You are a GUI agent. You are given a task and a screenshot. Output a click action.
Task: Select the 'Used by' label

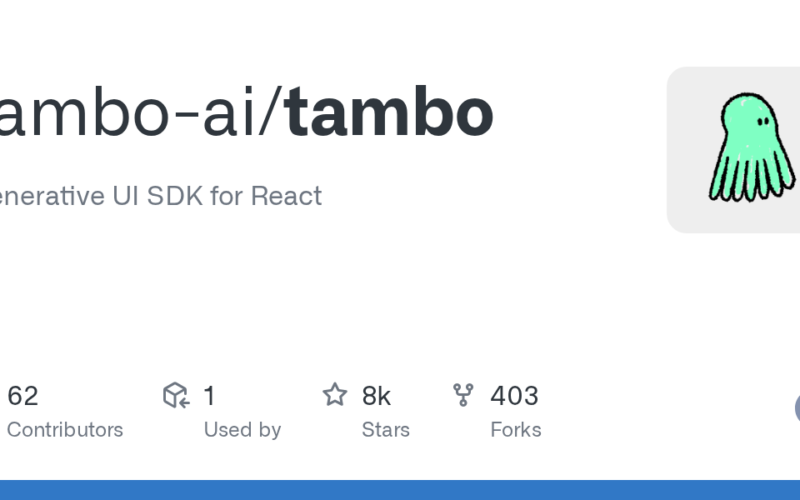(242, 430)
